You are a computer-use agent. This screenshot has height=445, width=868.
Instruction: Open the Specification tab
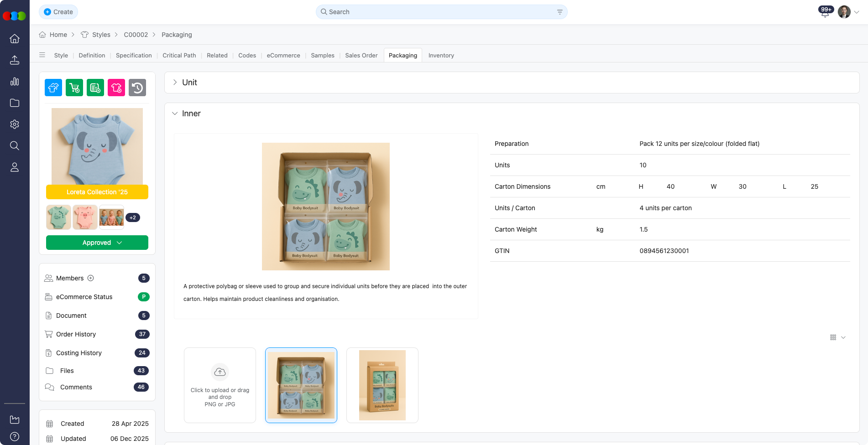point(133,55)
